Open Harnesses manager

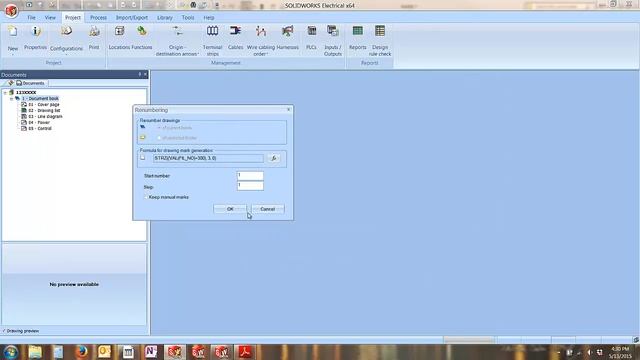click(x=287, y=39)
